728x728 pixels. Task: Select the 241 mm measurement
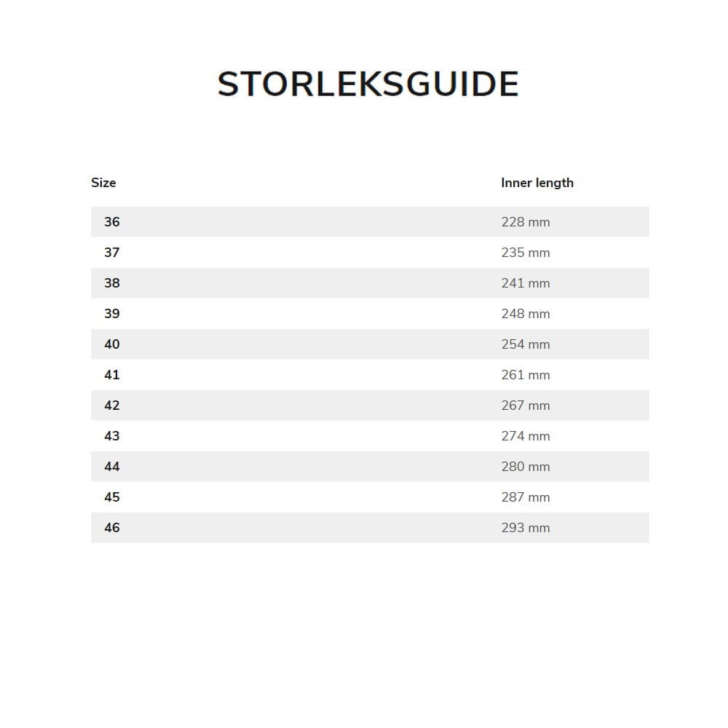pos(525,283)
